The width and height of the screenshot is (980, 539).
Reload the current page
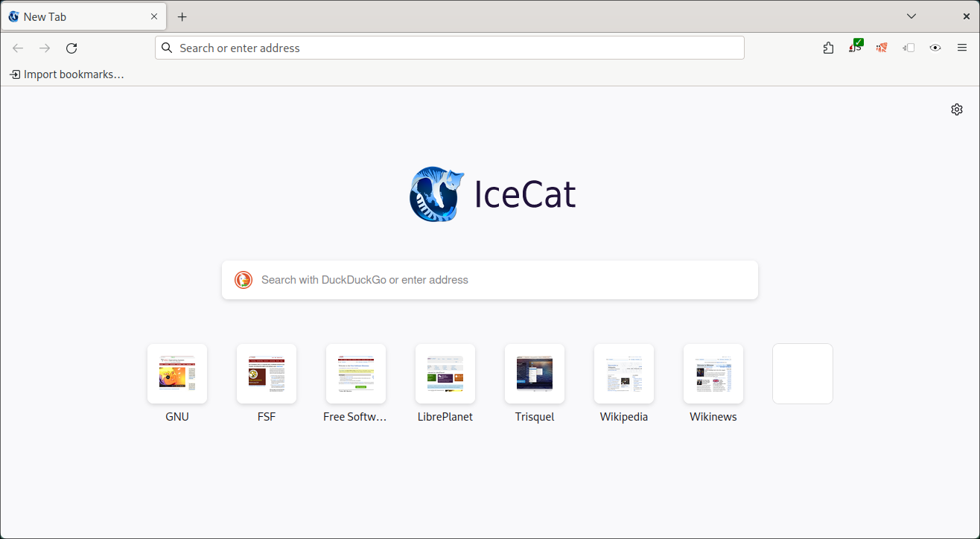point(71,48)
